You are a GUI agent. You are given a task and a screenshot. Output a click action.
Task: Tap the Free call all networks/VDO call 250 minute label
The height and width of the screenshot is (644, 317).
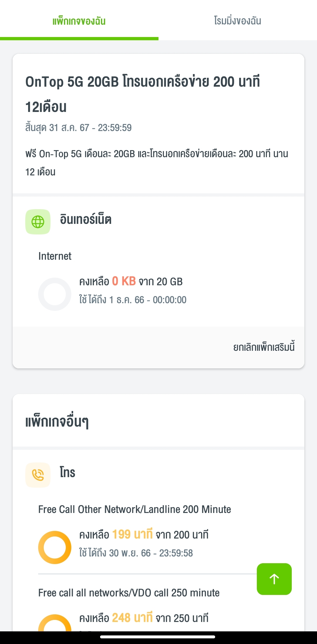[129, 593]
